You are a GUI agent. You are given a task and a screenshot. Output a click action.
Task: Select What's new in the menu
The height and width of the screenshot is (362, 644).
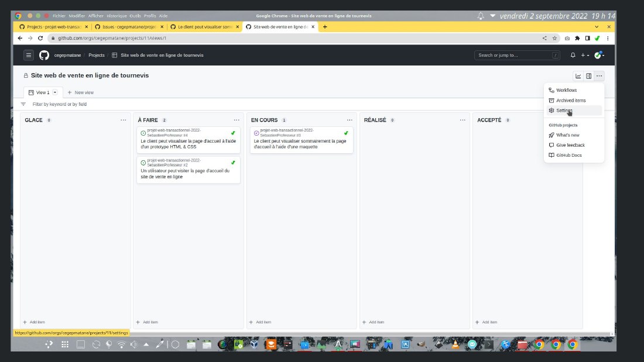tap(574, 135)
